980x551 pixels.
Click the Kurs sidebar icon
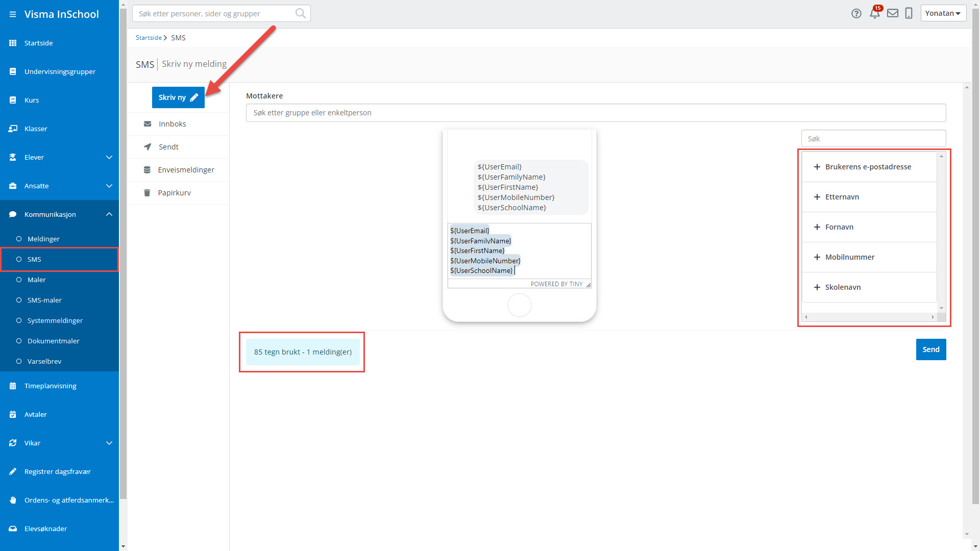[x=13, y=100]
